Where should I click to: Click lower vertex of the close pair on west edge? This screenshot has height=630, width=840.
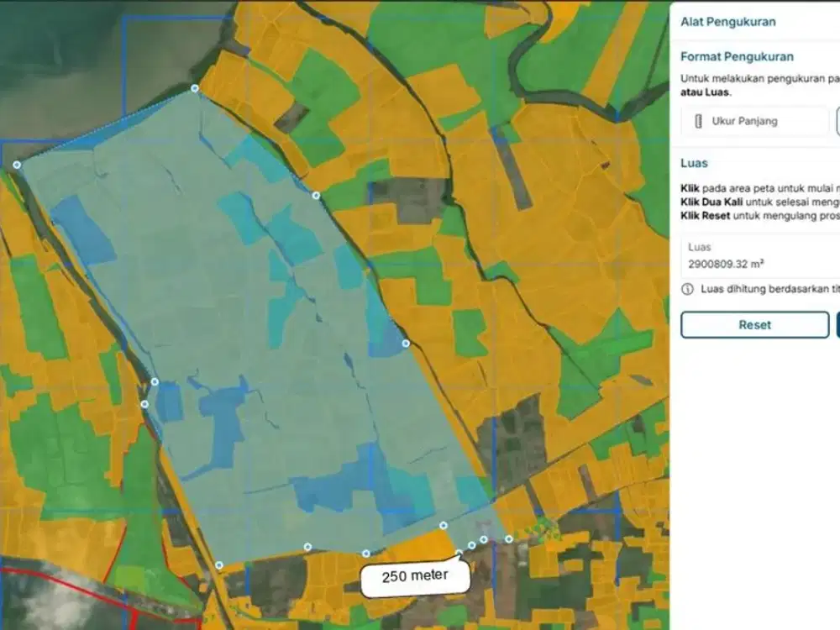coord(144,404)
